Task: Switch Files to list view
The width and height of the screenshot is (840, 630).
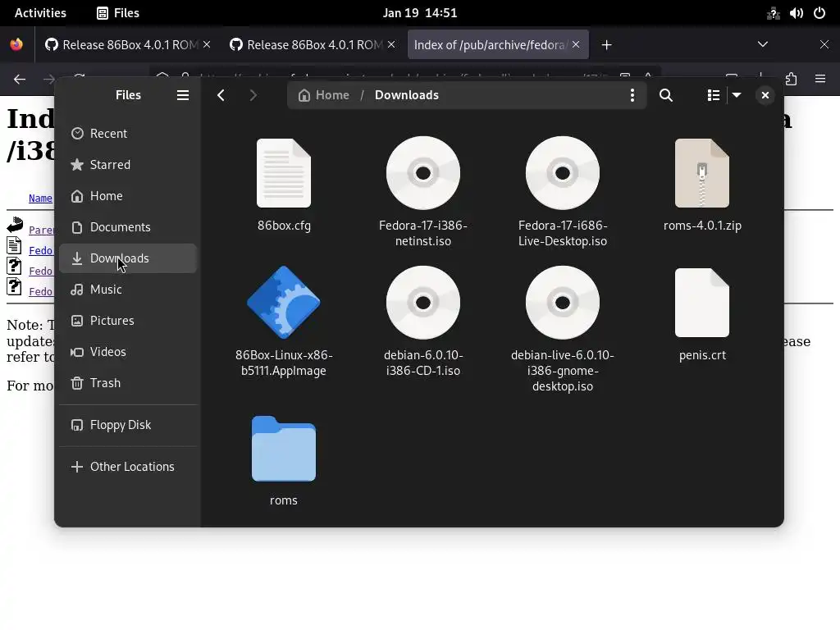Action: 713,95
